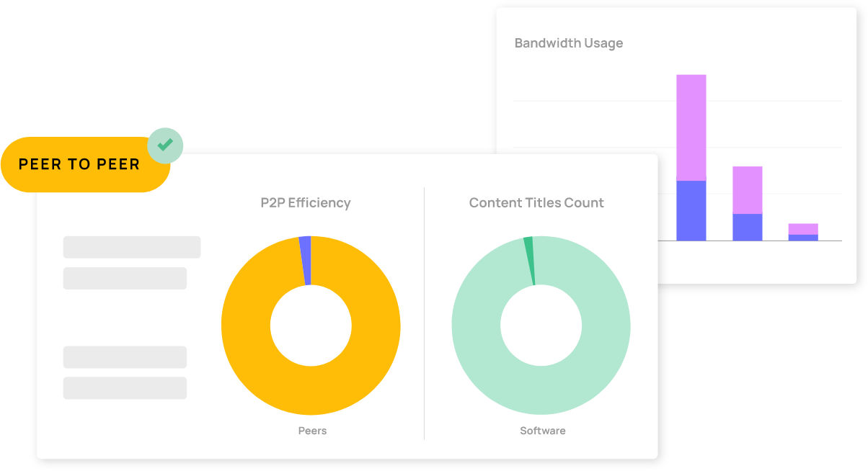Click the green checkmark badge icon

coord(165,145)
